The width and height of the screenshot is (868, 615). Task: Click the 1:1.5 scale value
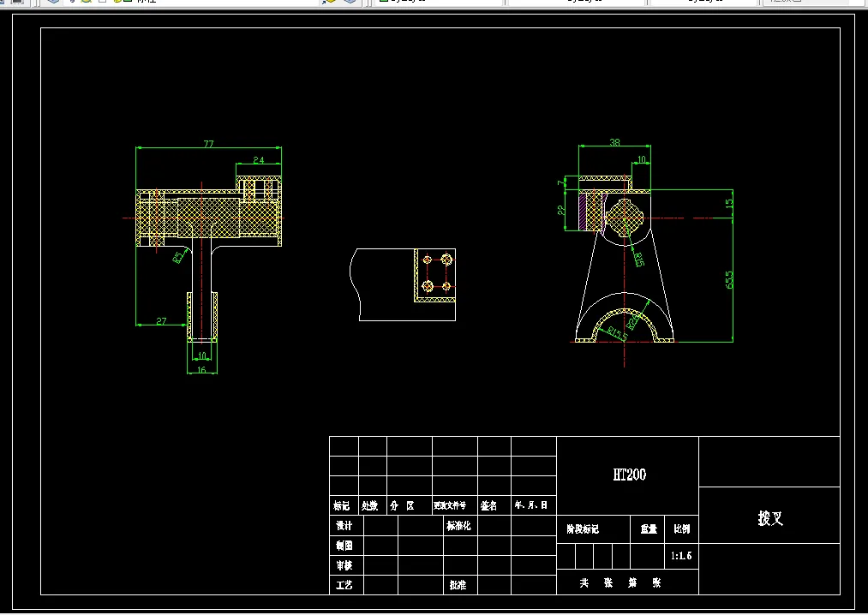tap(681, 556)
